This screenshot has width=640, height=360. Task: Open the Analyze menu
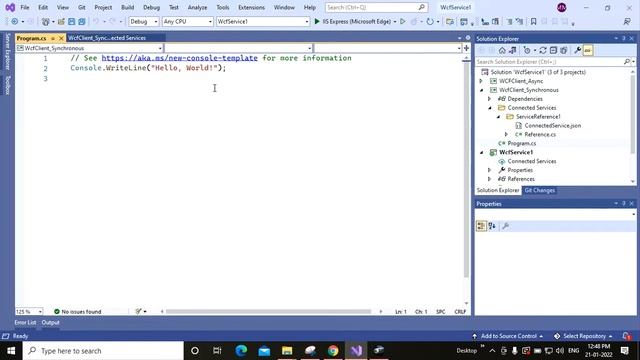click(x=197, y=7)
